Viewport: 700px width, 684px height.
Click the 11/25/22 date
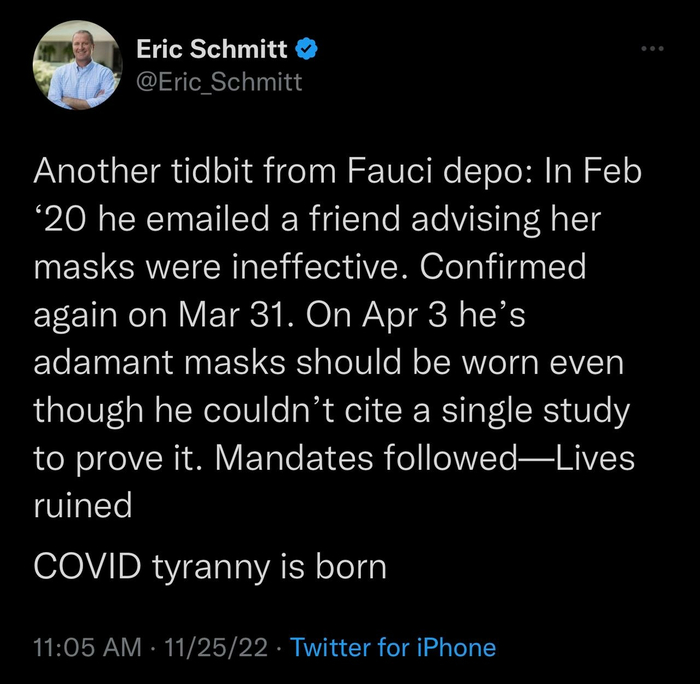click(x=217, y=647)
